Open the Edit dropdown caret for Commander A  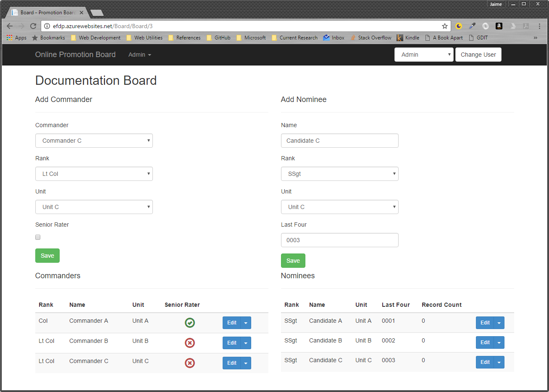(x=246, y=323)
